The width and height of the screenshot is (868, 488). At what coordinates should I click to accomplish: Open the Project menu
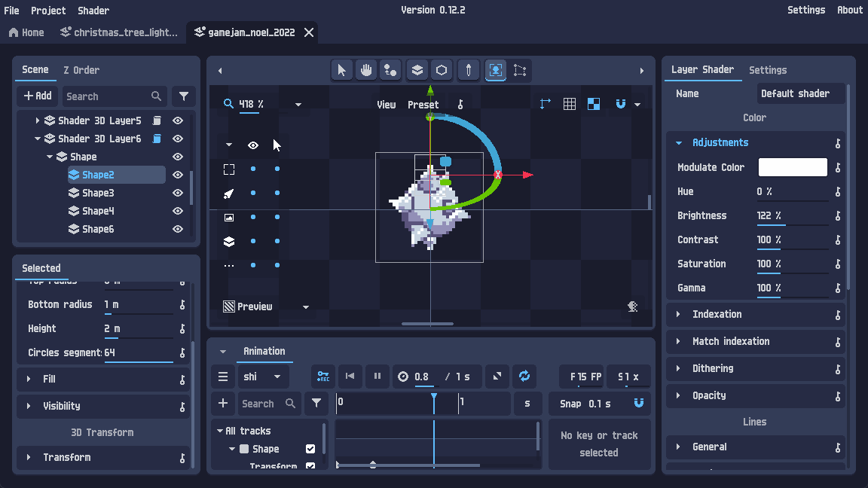pos(48,11)
